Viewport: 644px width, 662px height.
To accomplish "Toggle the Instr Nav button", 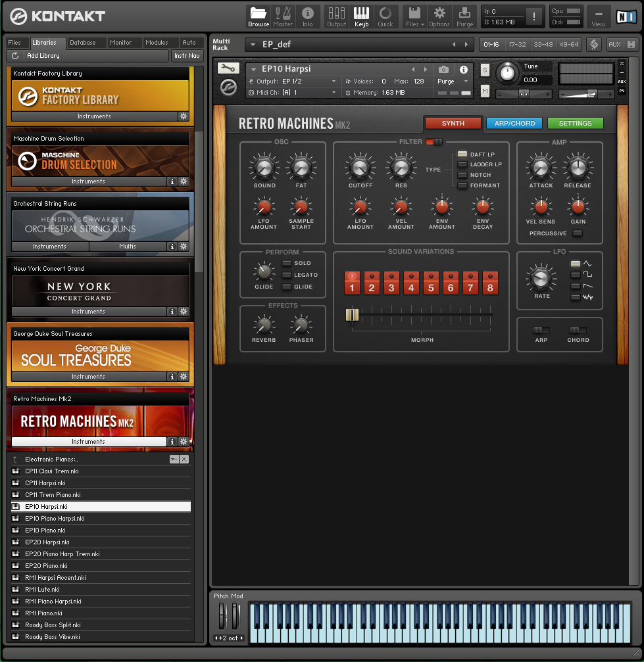I will click(187, 56).
